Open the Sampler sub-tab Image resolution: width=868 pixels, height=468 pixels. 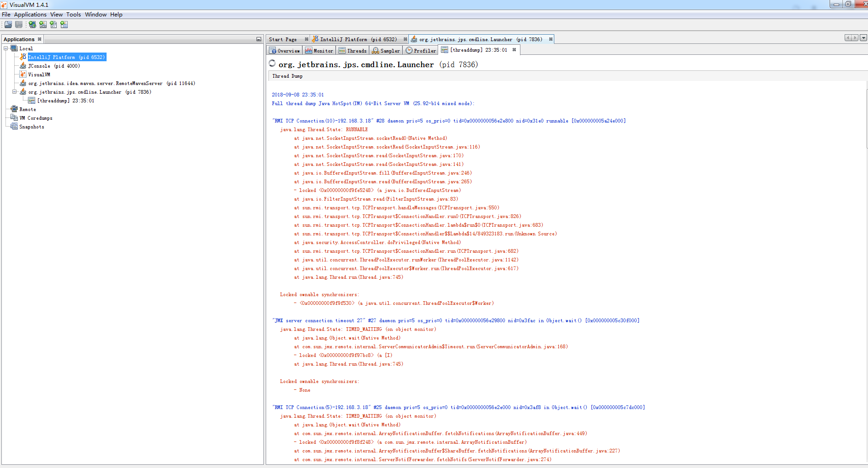[386, 51]
